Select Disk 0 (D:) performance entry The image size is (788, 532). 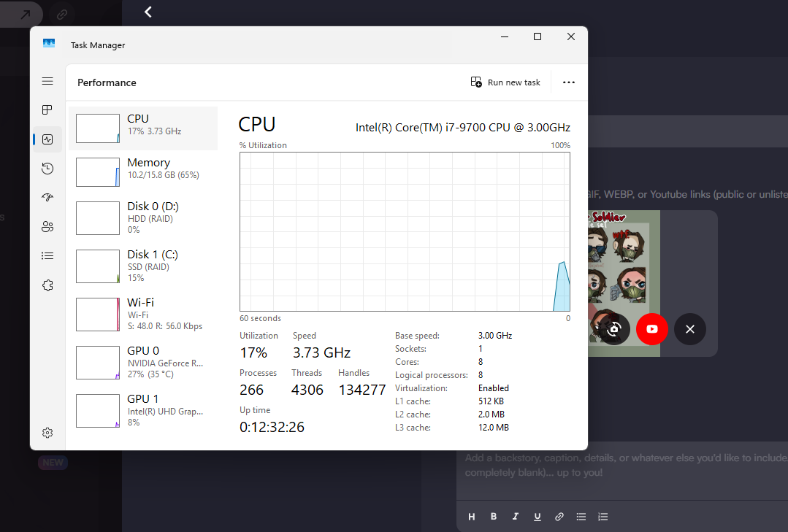click(x=143, y=217)
